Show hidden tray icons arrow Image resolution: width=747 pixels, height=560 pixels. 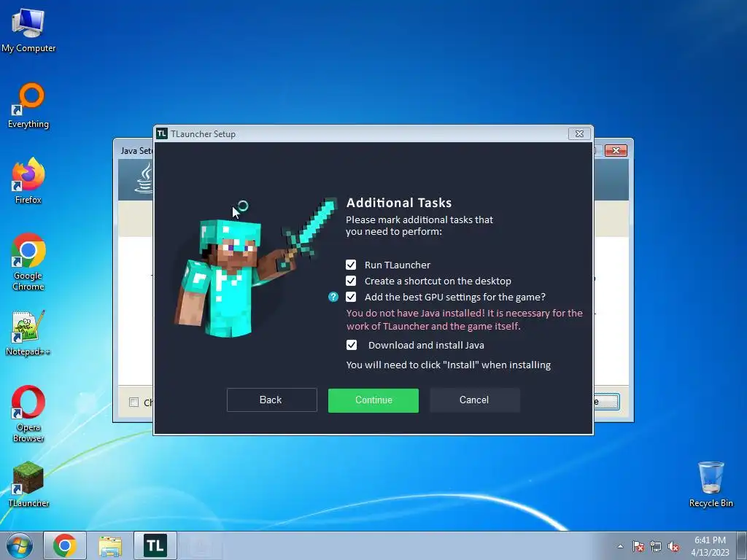pos(620,546)
